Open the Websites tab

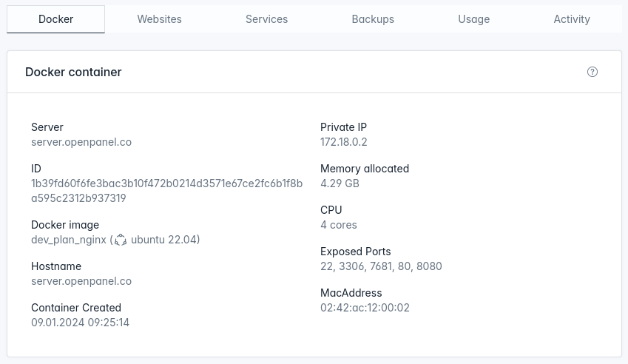tap(159, 19)
